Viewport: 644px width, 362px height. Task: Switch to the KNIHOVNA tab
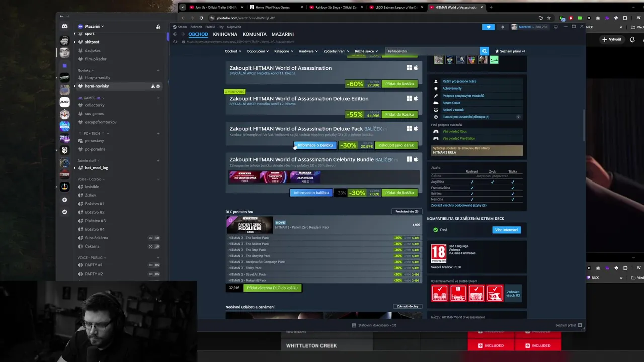tap(225, 34)
